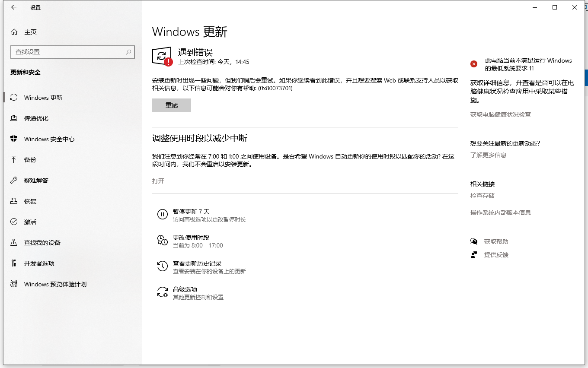Select the Windows 安全中心 shield icon

14,139
